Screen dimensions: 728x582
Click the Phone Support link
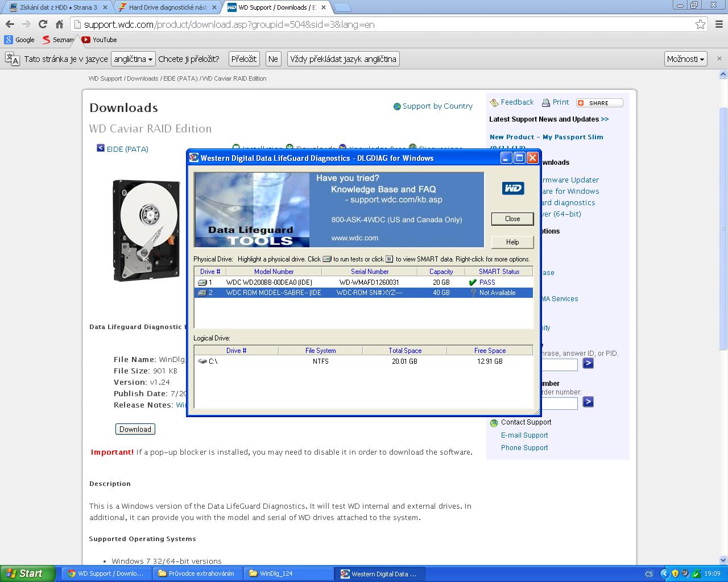[x=524, y=448]
